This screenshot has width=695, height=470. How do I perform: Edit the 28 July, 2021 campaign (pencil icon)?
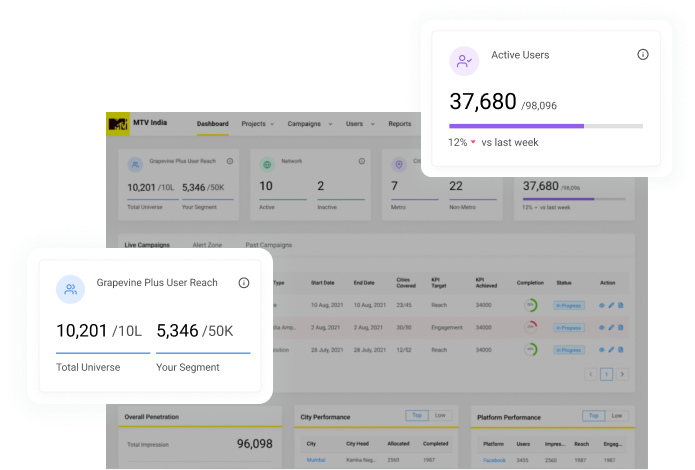click(611, 350)
